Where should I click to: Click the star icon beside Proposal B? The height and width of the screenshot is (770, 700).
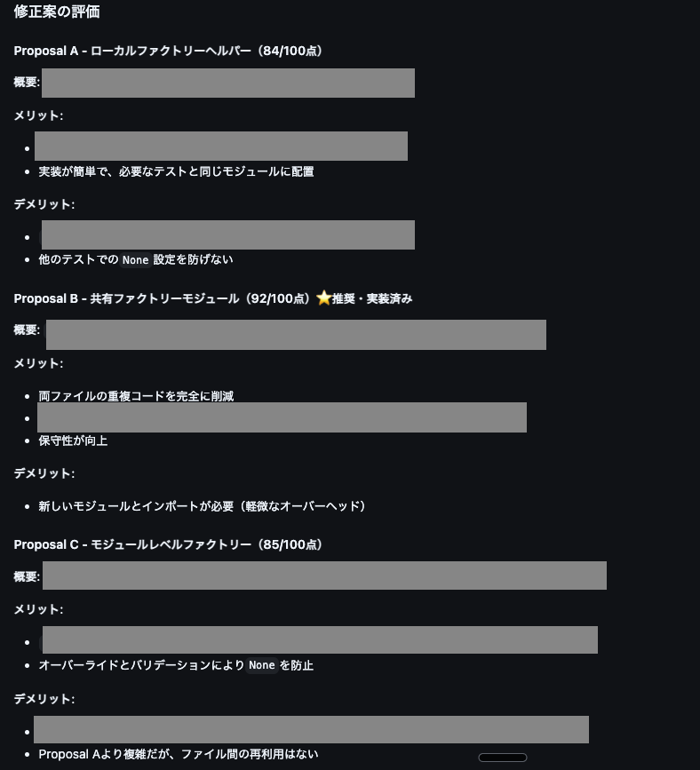pos(323,298)
